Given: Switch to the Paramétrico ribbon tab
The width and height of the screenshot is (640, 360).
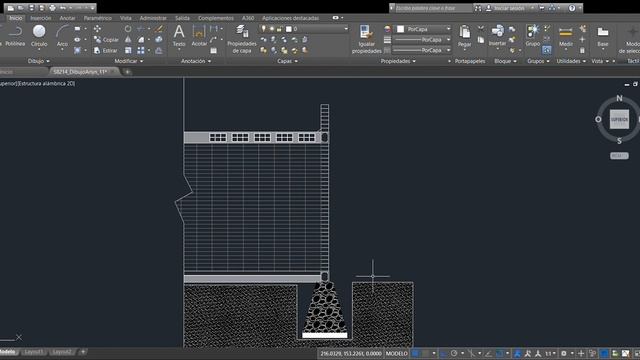Looking at the screenshot, I should click(x=98, y=18).
